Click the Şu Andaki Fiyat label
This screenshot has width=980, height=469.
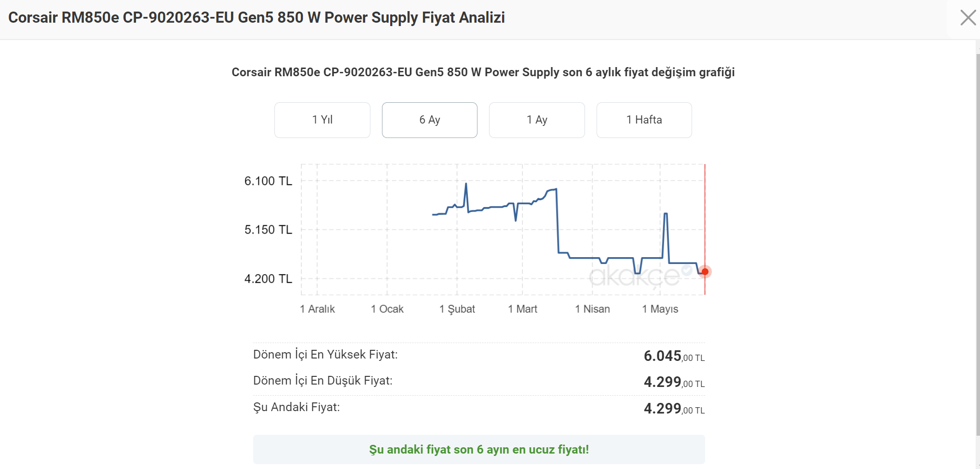point(296,407)
